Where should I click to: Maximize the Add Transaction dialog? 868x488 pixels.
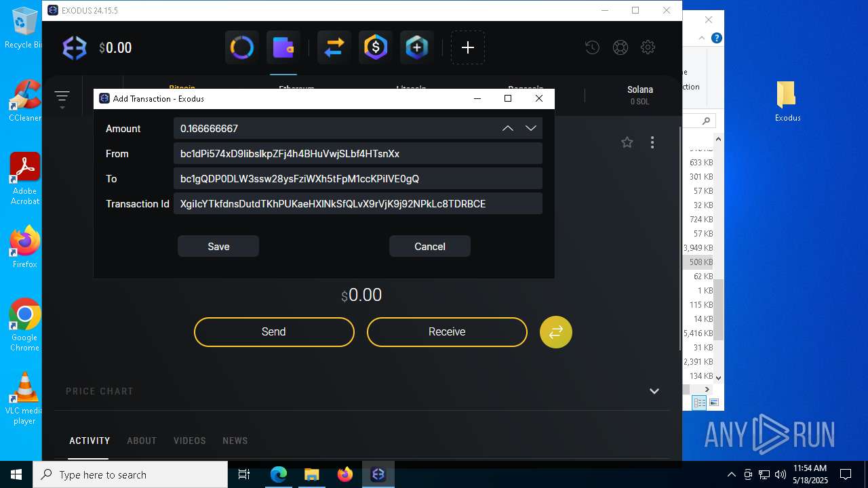[508, 98]
